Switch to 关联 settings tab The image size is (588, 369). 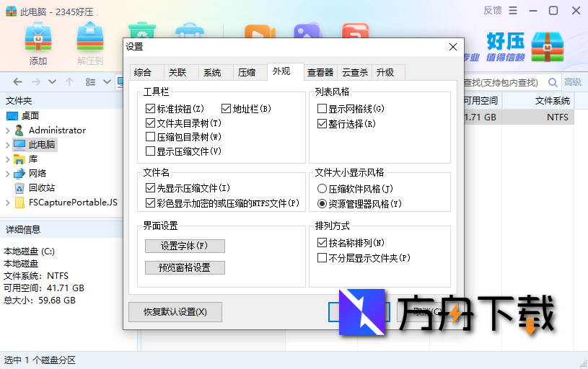[x=181, y=72]
